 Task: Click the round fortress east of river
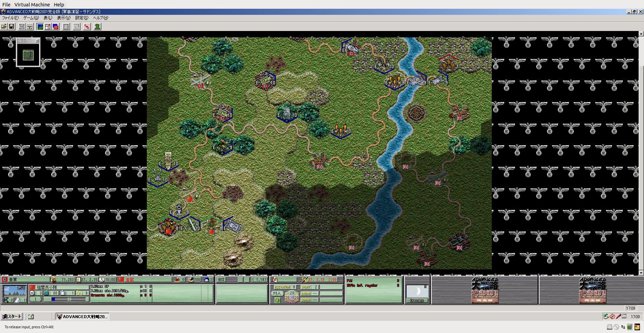click(x=416, y=113)
